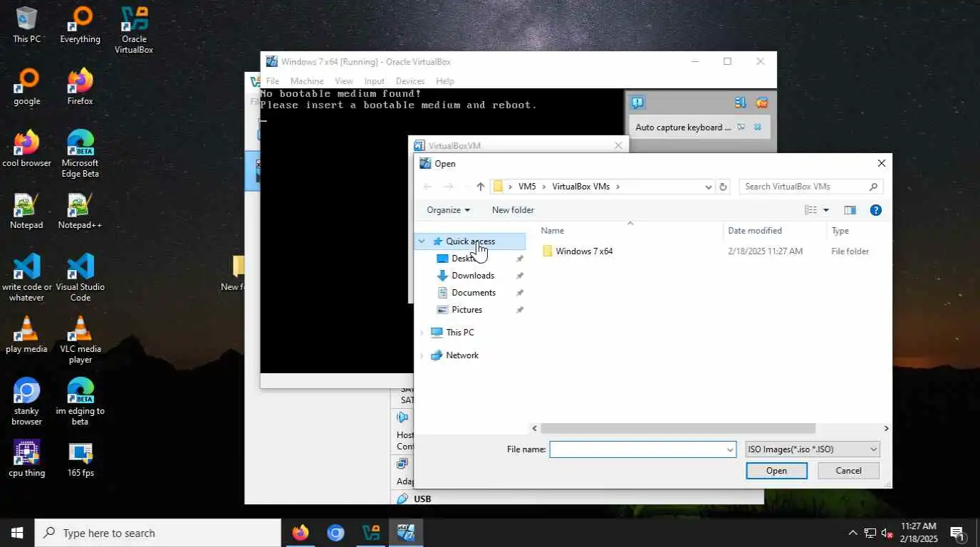This screenshot has width=980, height=547.
Task: Click the notification center speech-bubble icon in the VM window
Action: (x=637, y=103)
